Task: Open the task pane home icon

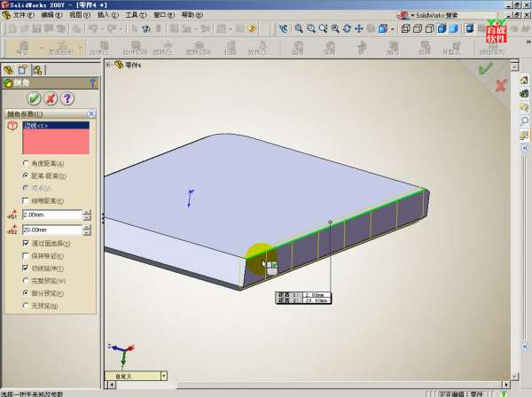Action: tap(524, 80)
